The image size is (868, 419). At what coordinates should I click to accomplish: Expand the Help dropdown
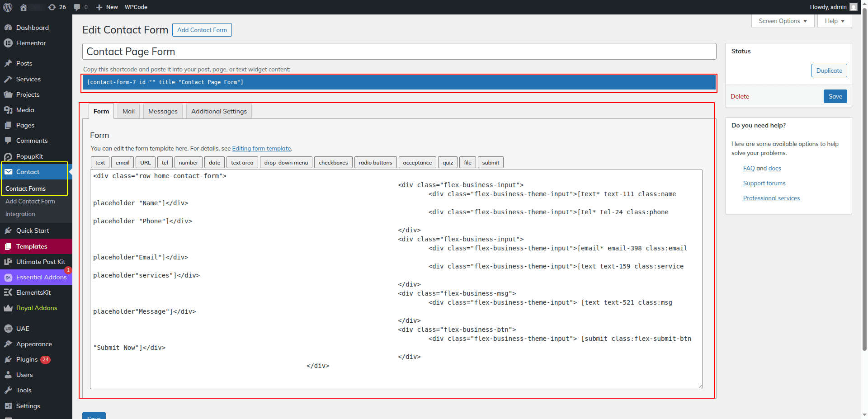[x=835, y=21]
